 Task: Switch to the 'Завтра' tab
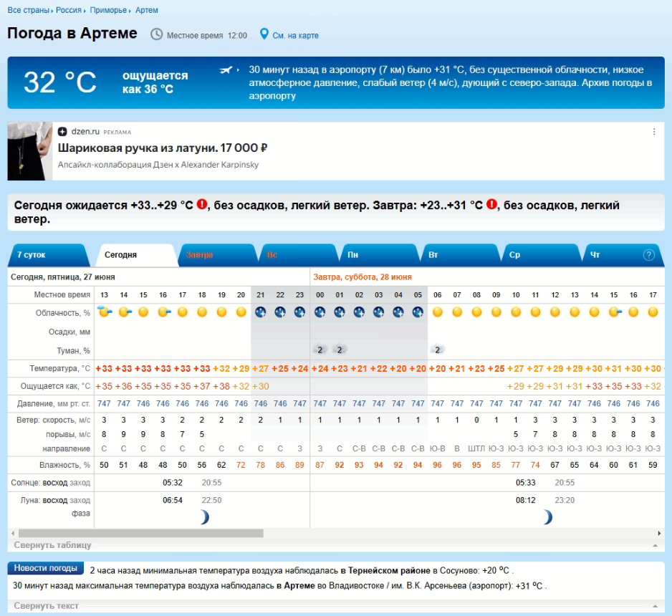217,255
